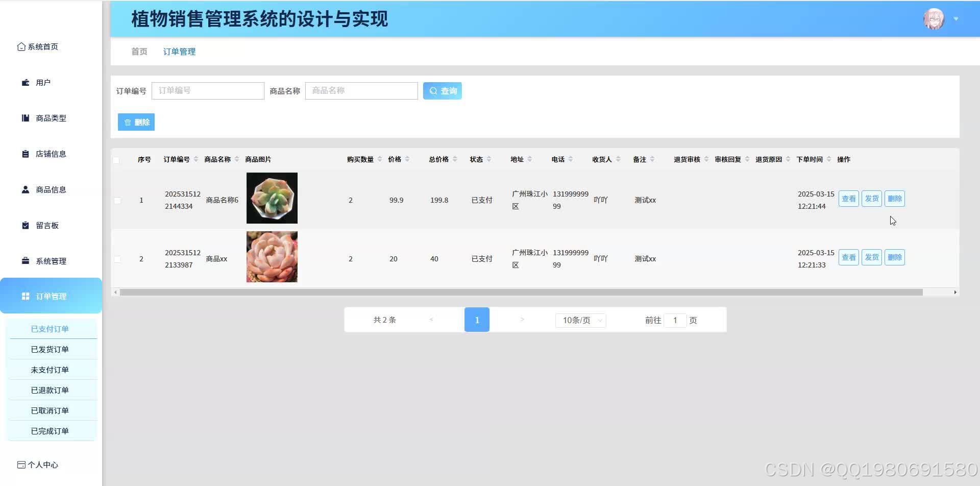
Task: Tick the checkbox for order row 1
Action: (117, 200)
